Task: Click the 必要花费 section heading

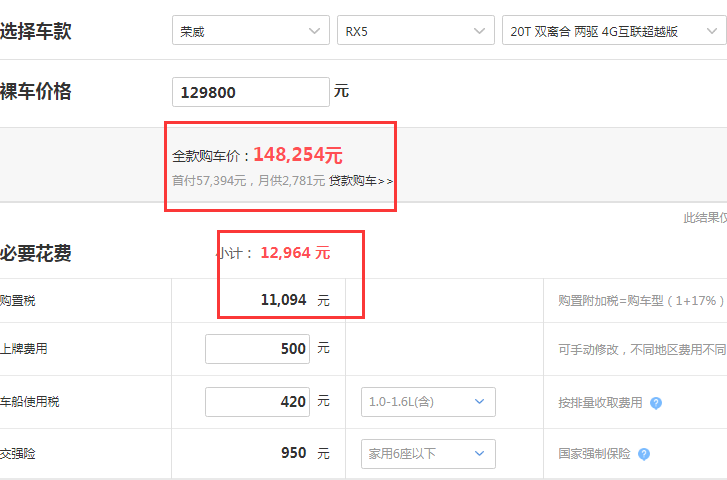Action: [36, 254]
